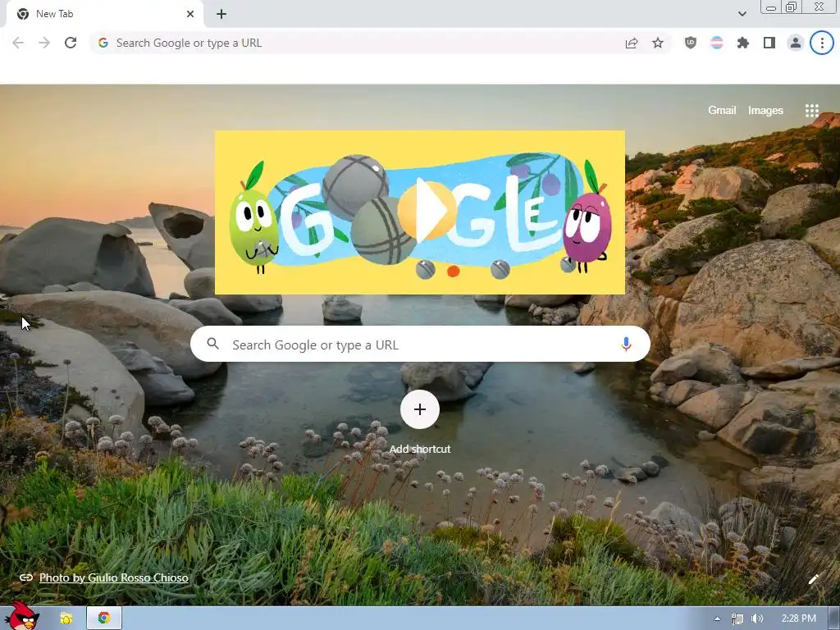The width and height of the screenshot is (840, 630).
Task: Open the striped pink-blue extension icon
Action: pyautogui.click(x=717, y=43)
